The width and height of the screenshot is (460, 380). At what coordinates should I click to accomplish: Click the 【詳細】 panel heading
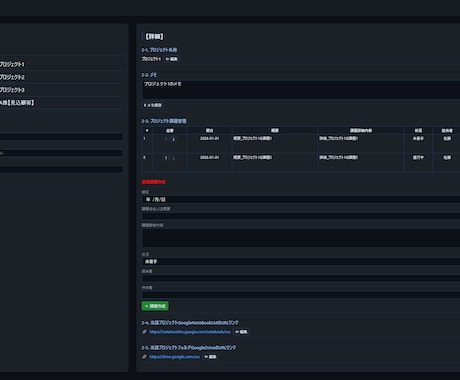[x=154, y=36]
